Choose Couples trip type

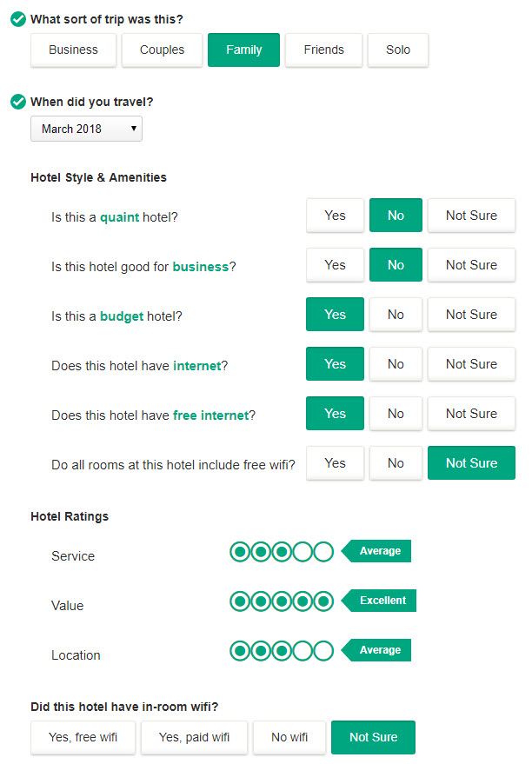[163, 50]
